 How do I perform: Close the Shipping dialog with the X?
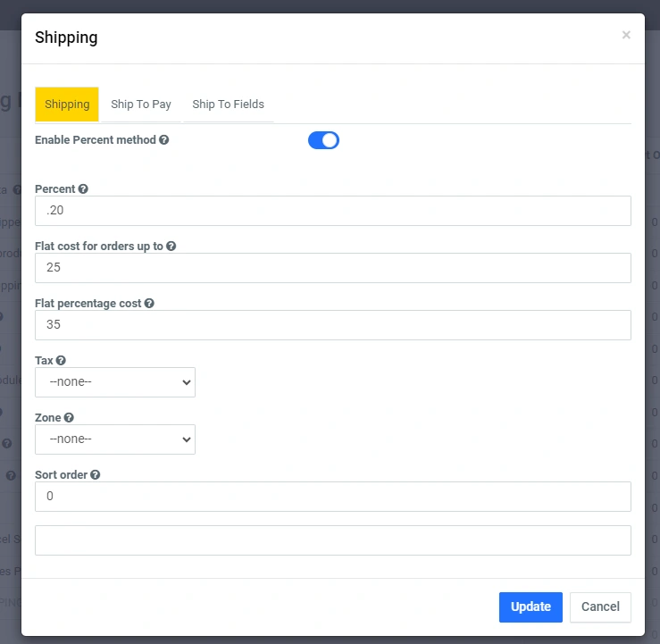tap(626, 36)
